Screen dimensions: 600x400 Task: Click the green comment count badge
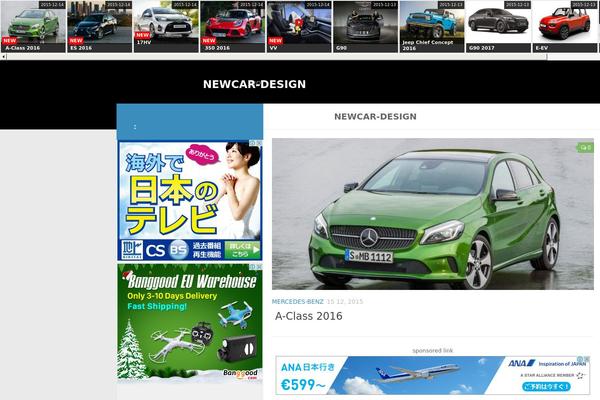(x=585, y=147)
